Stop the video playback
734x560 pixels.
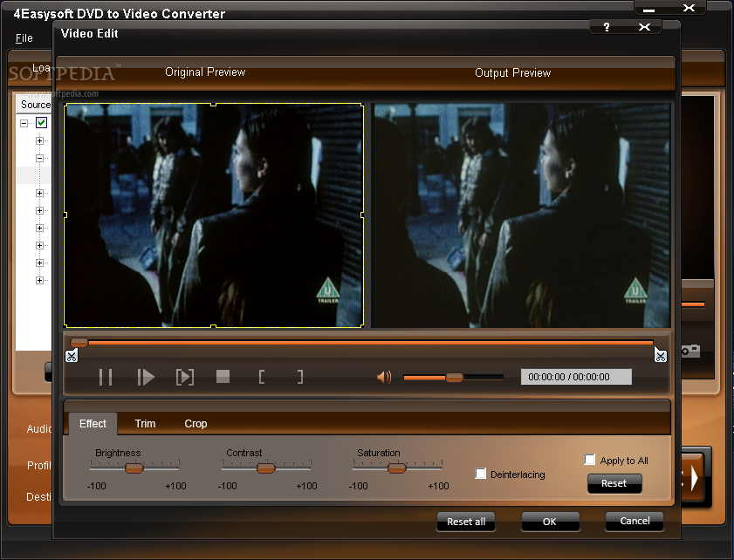pos(223,377)
